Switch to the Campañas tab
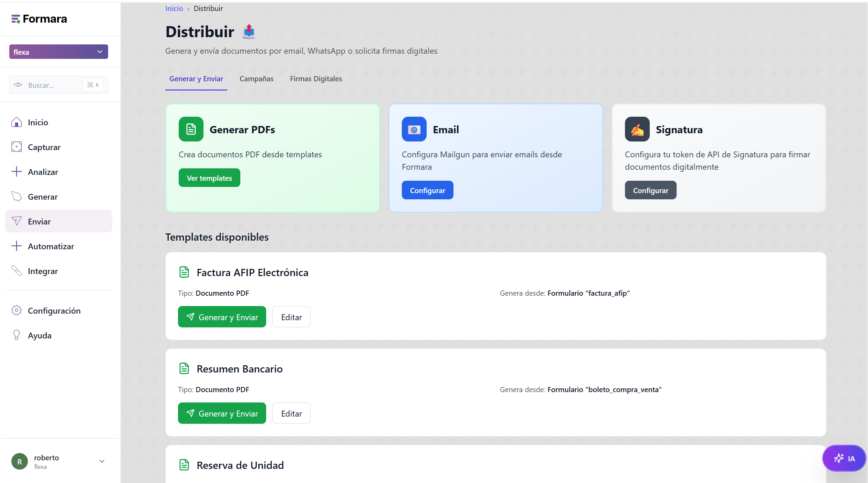Screen dimensions: 868x483 [257, 79]
